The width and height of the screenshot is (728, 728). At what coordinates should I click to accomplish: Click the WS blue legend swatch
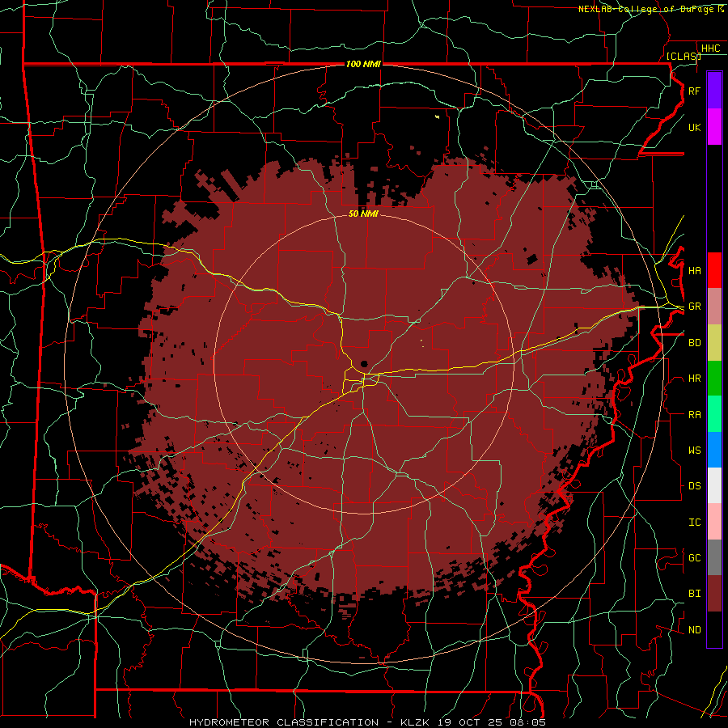[x=714, y=450]
